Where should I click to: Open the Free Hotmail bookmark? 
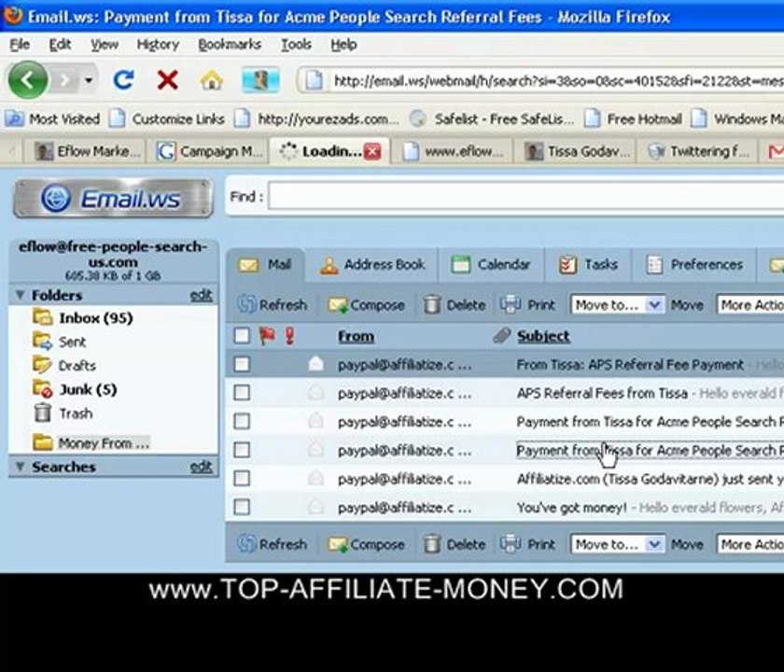click(633, 119)
